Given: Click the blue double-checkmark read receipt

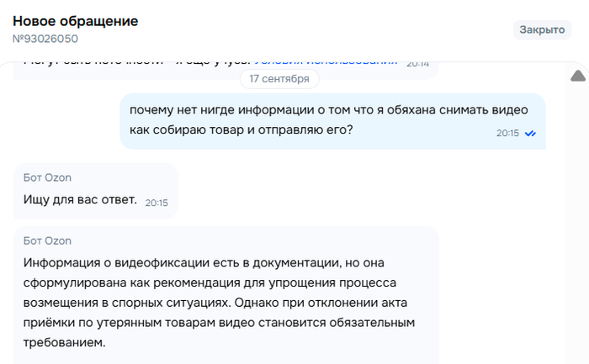Looking at the screenshot, I should click(530, 133).
